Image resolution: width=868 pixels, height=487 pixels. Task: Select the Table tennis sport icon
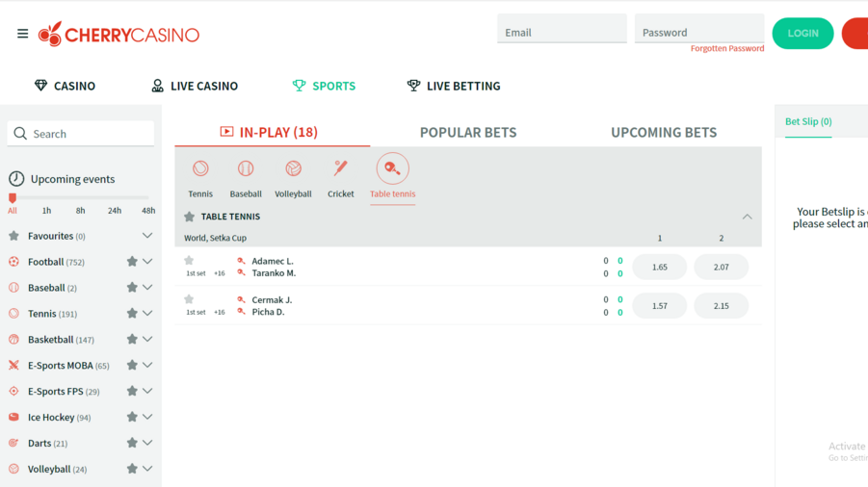[x=392, y=169]
